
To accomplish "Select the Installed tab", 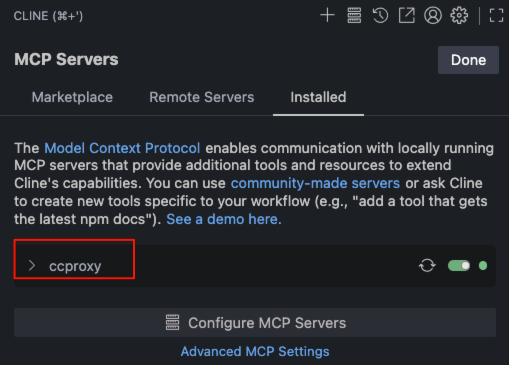I will pos(318,97).
